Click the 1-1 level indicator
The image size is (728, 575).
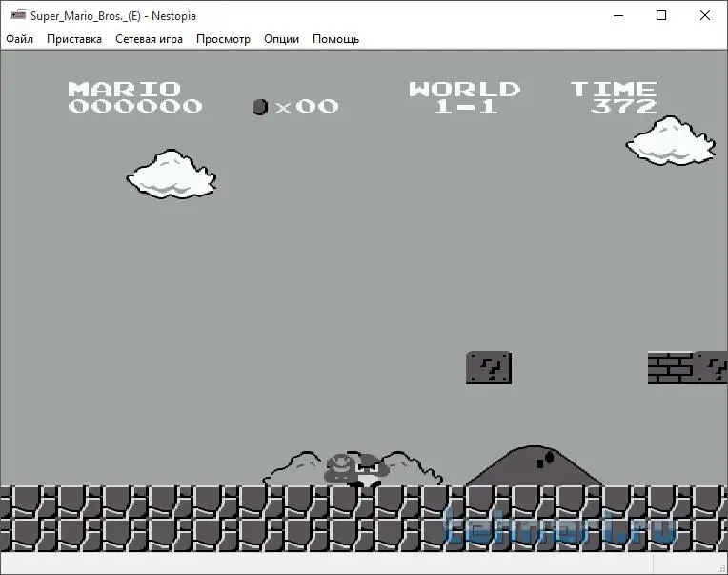pyautogui.click(x=466, y=107)
